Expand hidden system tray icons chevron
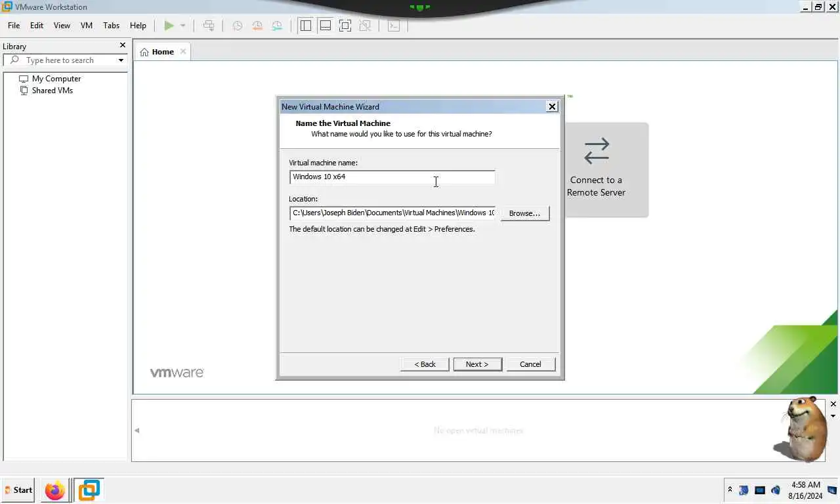The width and height of the screenshot is (840, 504). click(x=730, y=490)
